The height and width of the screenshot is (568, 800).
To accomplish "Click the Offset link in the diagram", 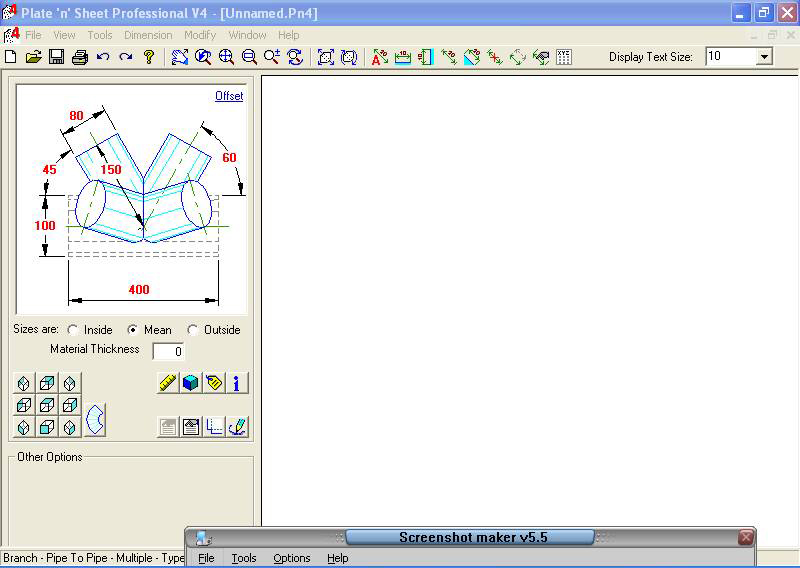I will 229,96.
